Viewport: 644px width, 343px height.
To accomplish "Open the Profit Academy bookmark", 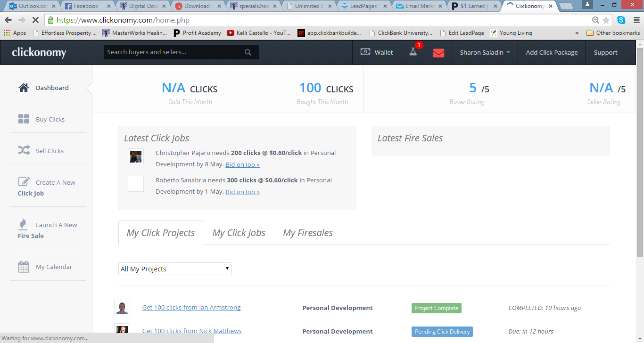I will 197,33.
